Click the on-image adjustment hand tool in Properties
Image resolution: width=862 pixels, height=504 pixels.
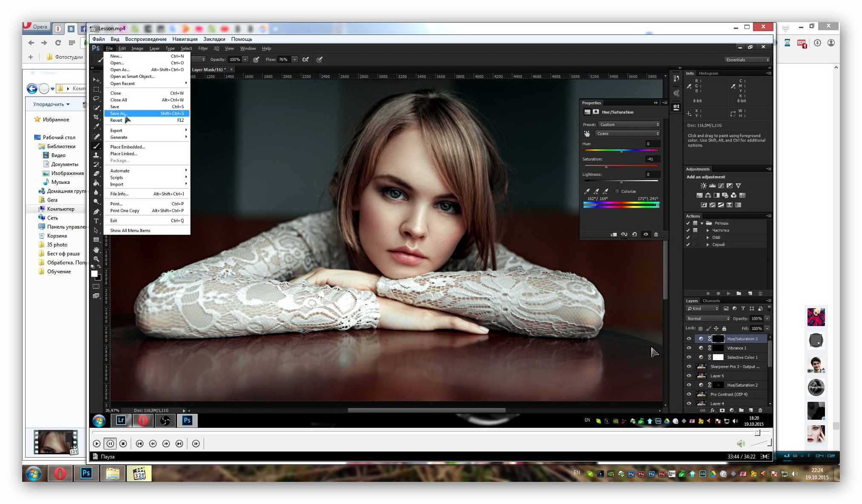click(x=587, y=134)
